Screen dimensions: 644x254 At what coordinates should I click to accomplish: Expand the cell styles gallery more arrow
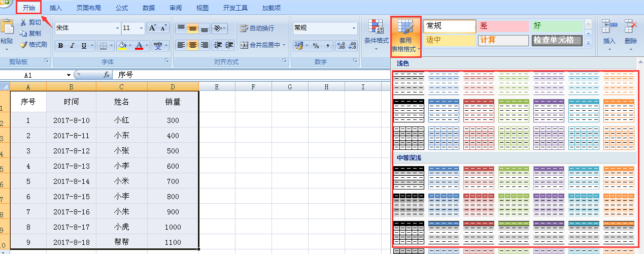[x=589, y=44]
